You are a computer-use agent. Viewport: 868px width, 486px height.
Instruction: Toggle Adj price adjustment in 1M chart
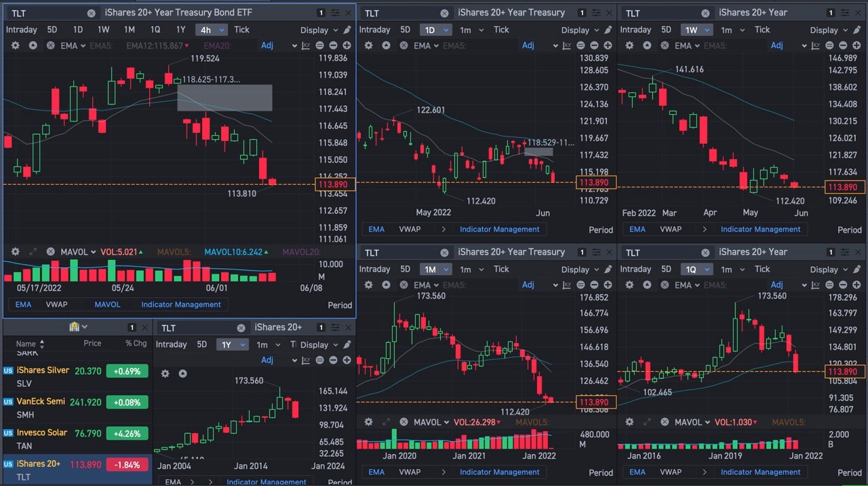click(528, 285)
